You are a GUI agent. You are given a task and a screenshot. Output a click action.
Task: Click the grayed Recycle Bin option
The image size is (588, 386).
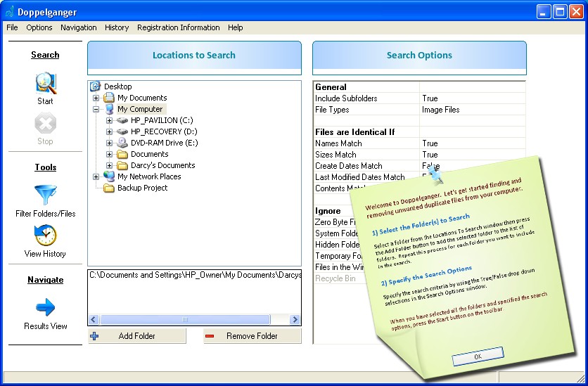[x=335, y=278]
